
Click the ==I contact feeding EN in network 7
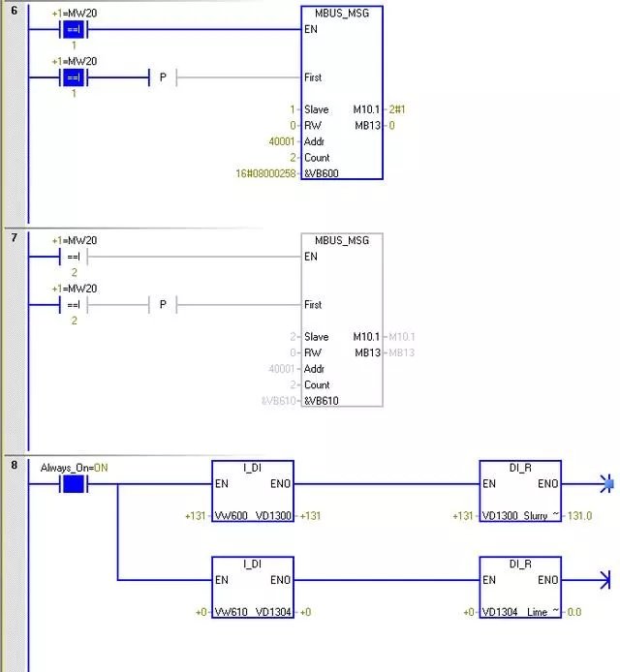(x=74, y=257)
